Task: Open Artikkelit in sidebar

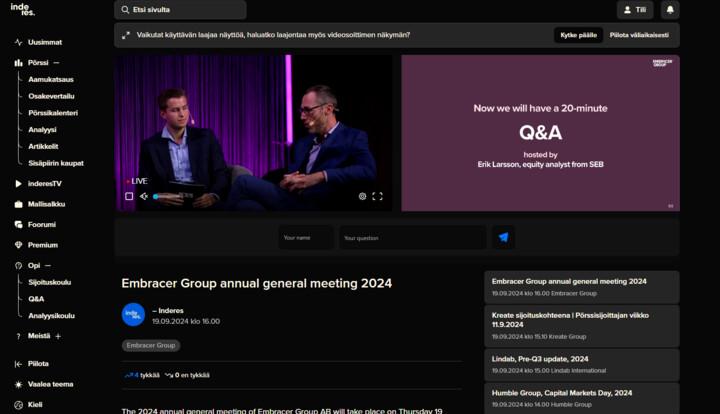Action: pos(43,146)
